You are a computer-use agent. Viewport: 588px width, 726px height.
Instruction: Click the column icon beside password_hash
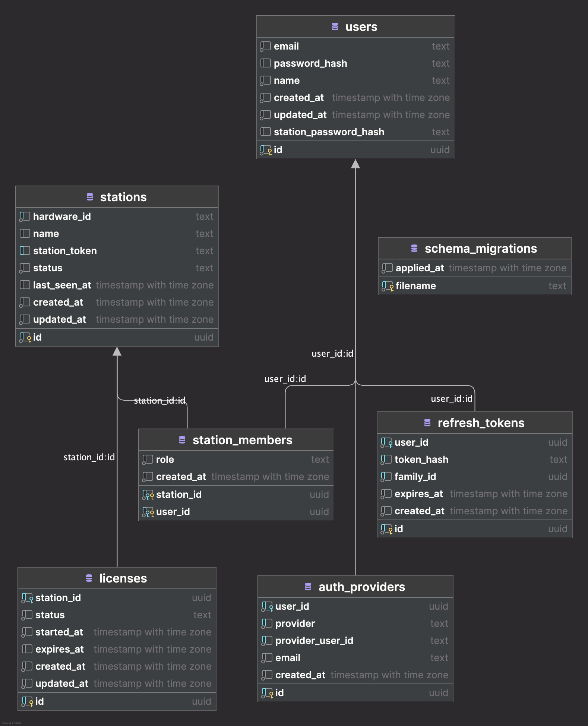265,63
